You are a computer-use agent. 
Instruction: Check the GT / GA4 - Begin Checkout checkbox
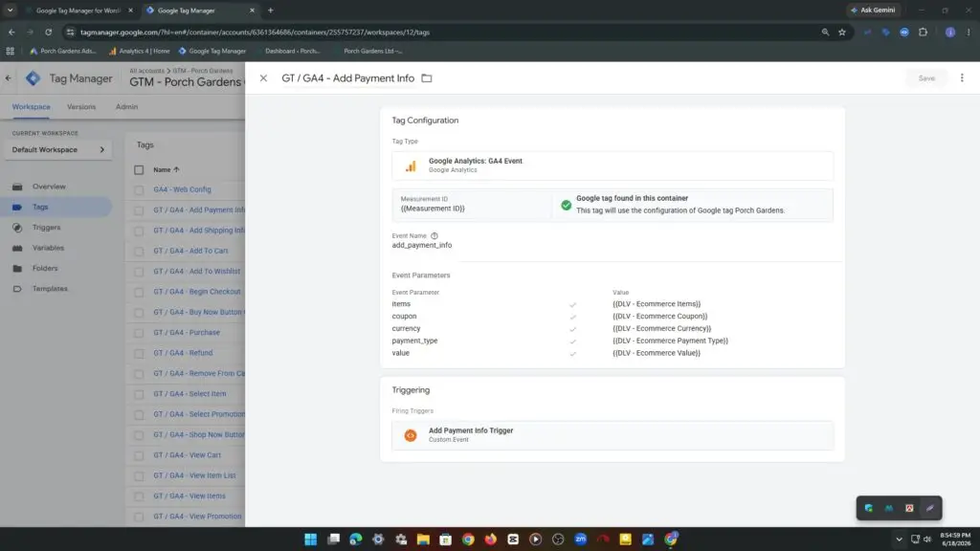pos(139,292)
